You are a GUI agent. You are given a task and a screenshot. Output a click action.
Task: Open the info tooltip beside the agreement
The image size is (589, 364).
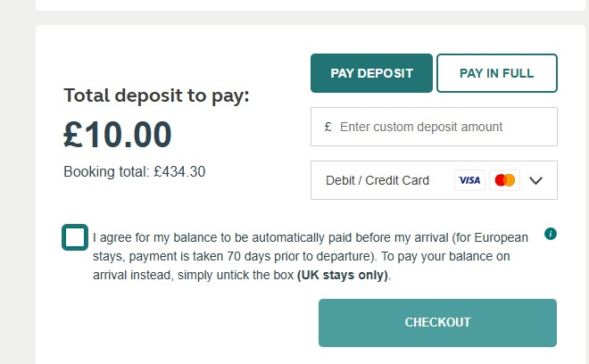[x=551, y=234]
